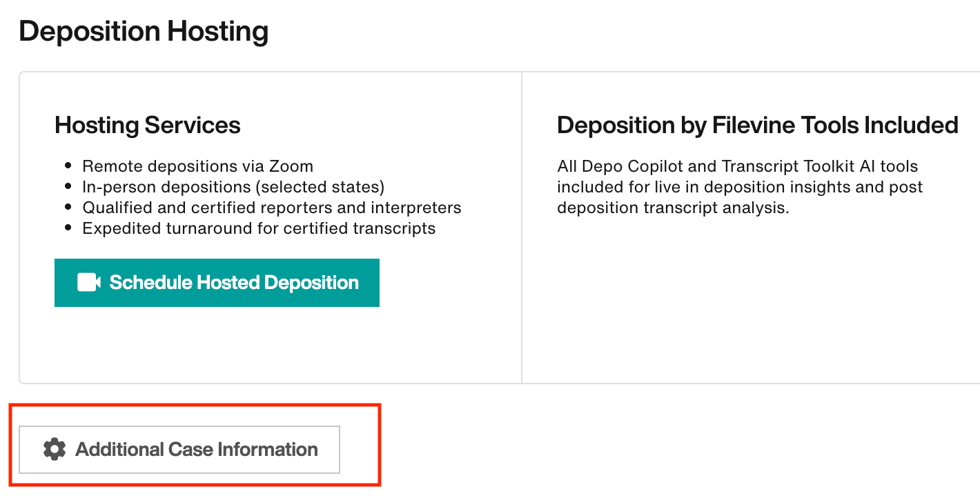Click the Hosting Services heading

(x=148, y=125)
